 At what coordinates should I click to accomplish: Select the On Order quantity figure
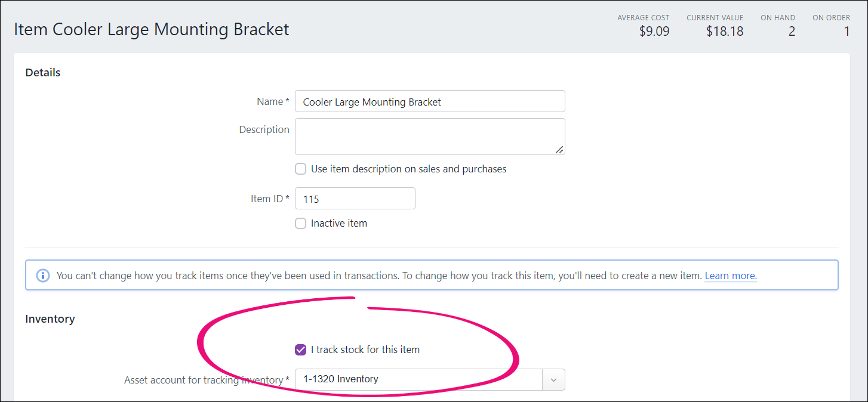point(846,32)
